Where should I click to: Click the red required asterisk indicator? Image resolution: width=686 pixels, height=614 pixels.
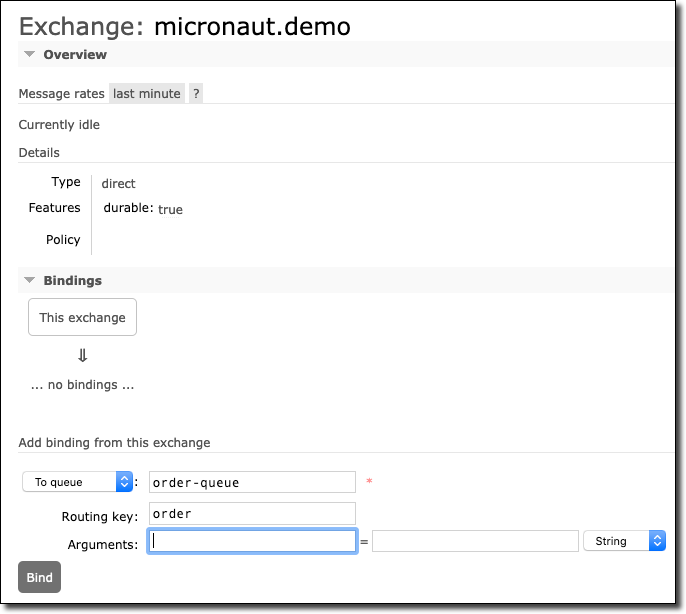point(369,483)
